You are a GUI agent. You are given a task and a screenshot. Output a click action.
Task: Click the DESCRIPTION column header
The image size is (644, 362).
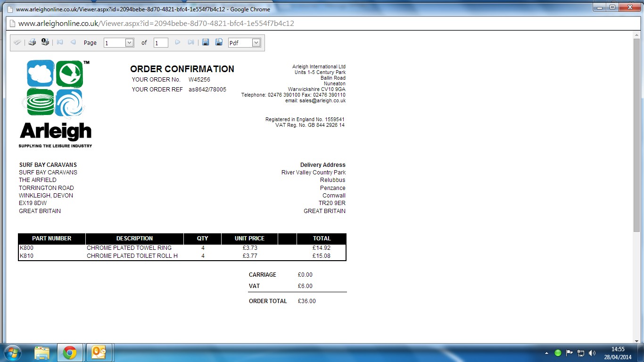point(135,239)
